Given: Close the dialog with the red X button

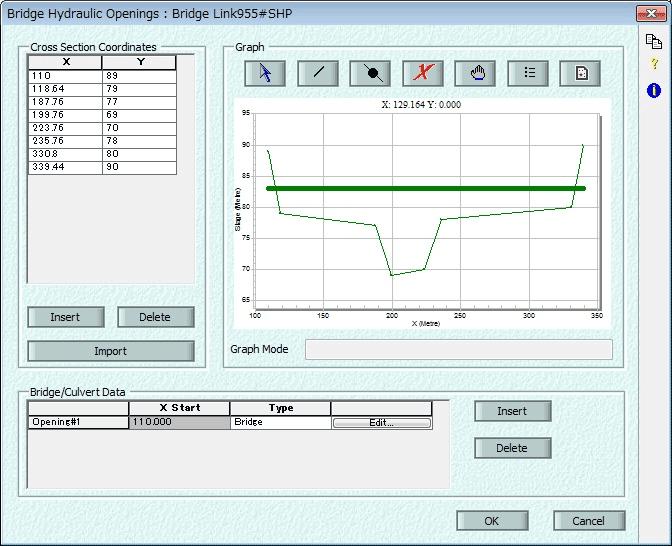Looking at the screenshot, I should point(651,13).
